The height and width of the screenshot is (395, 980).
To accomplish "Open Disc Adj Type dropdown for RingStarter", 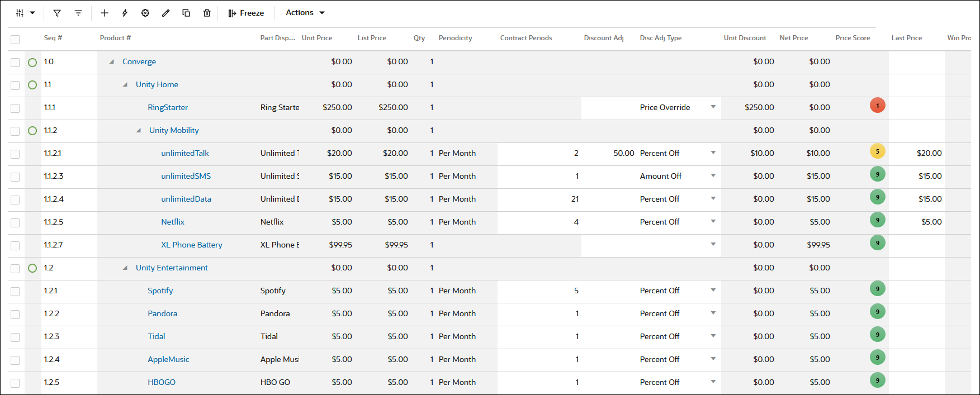I will (x=713, y=107).
